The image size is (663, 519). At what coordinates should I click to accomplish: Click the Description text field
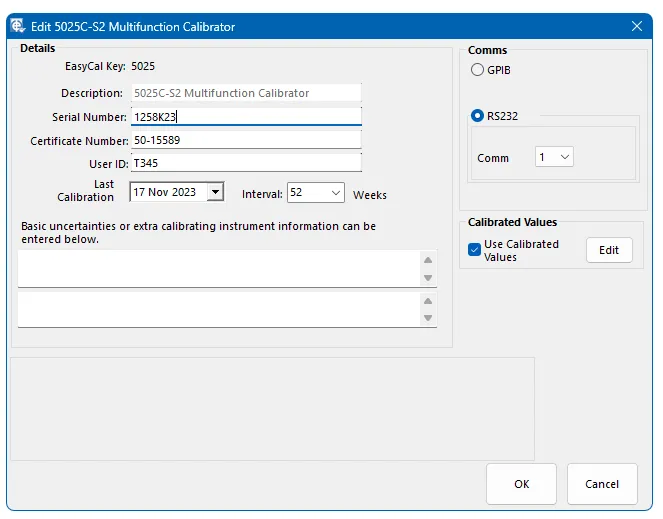245,93
